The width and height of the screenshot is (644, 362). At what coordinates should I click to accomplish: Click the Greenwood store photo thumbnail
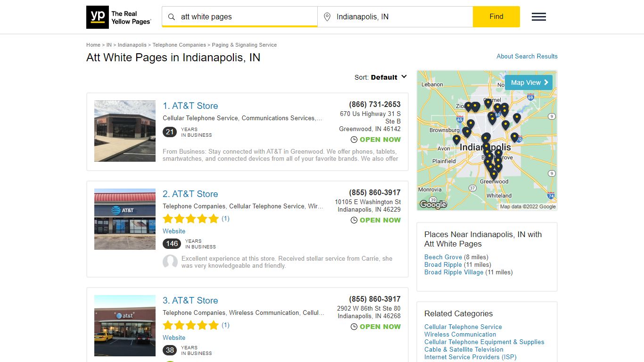coord(125,131)
